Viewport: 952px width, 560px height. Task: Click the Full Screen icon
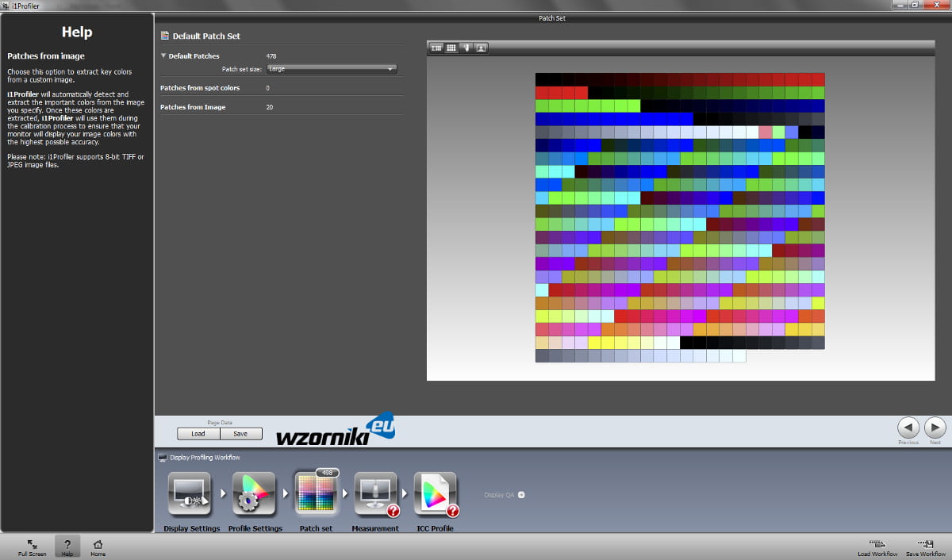coord(33,547)
